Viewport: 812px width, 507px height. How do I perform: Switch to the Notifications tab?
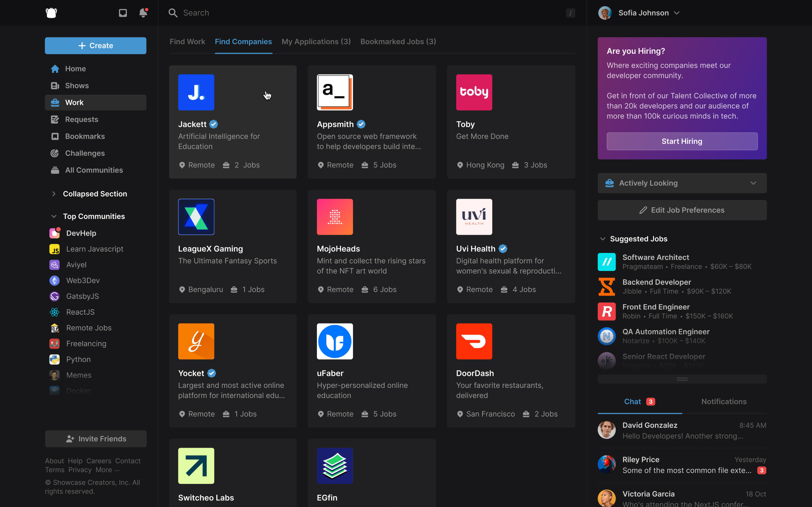[x=724, y=401]
